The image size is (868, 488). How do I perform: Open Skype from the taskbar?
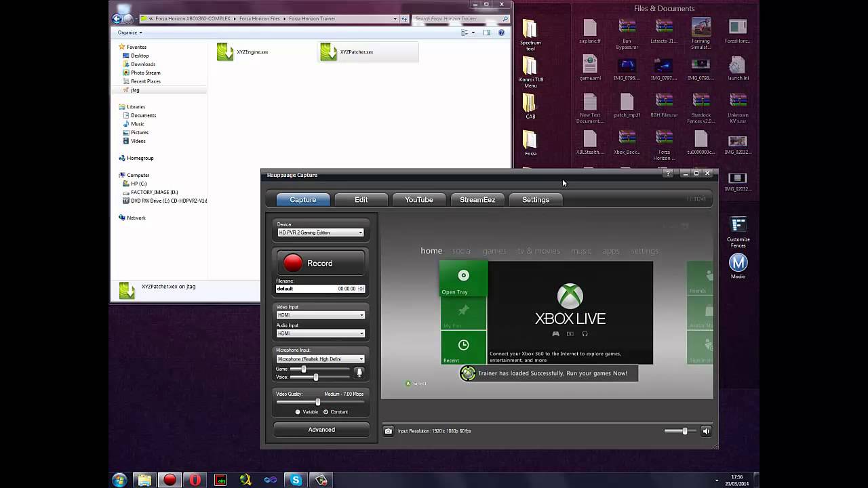tap(296, 480)
